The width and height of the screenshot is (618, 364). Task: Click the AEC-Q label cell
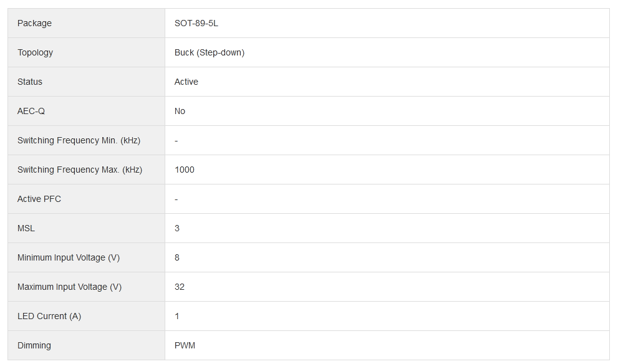point(31,112)
